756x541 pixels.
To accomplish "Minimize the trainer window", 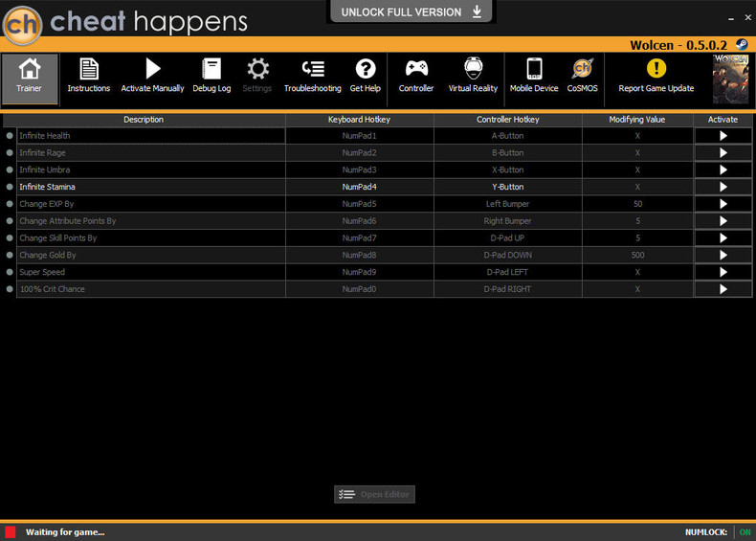I will 731,18.
